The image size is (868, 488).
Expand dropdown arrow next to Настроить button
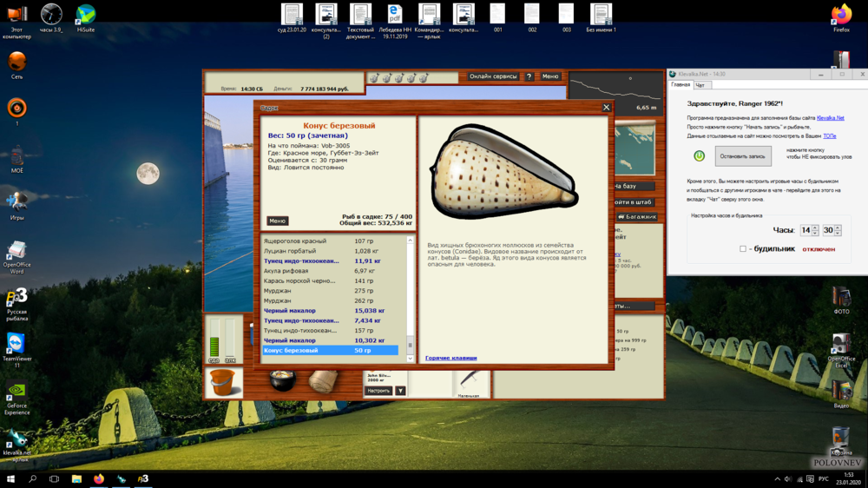400,391
